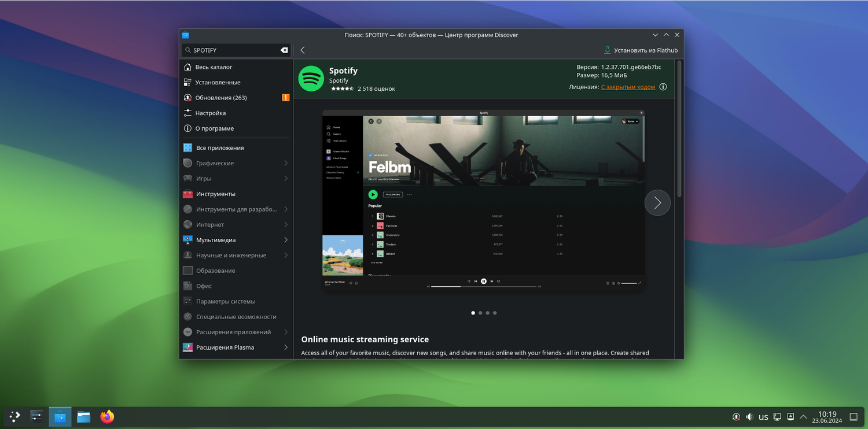The image size is (868, 429).
Task: Open the Инструменты category by its toolbox icon
Action: [x=187, y=194]
